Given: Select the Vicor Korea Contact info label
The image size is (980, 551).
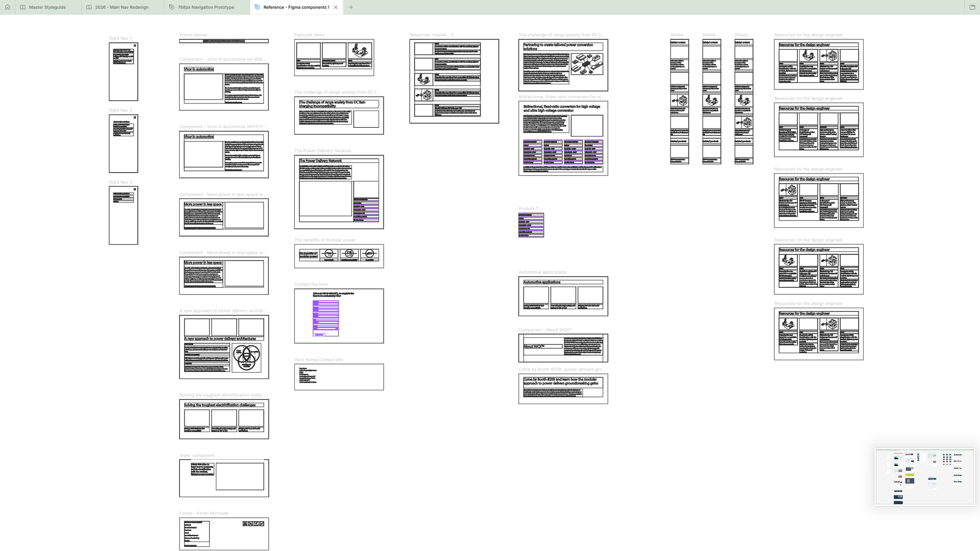Looking at the screenshot, I should point(319,360).
